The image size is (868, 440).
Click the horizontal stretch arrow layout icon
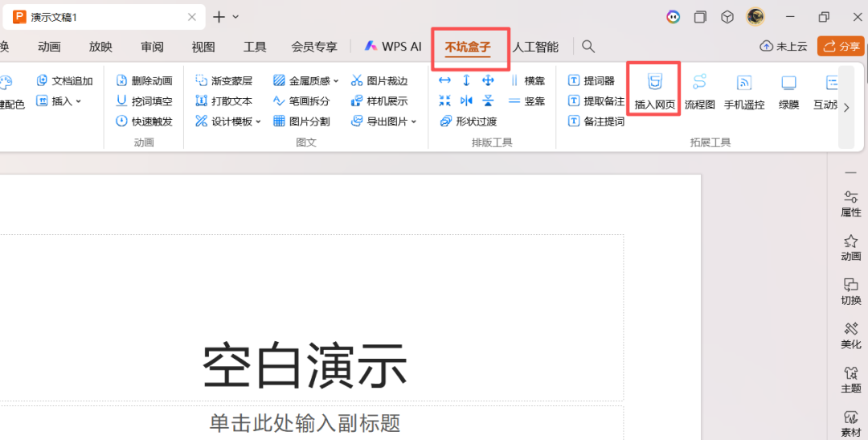pyautogui.click(x=444, y=81)
